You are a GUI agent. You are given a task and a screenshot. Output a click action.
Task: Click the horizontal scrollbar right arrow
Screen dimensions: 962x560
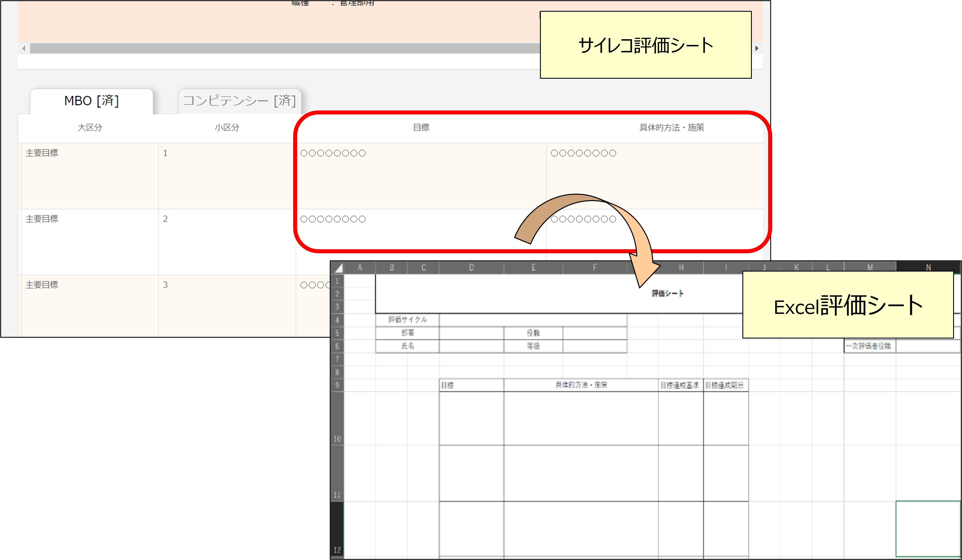tap(757, 48)
